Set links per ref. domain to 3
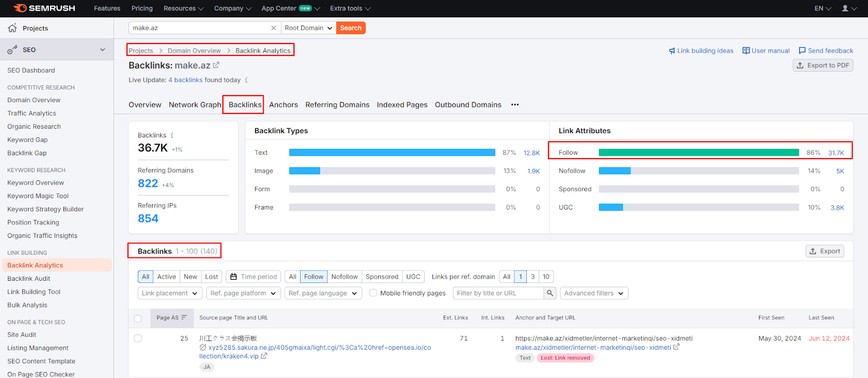 click(x=533, y=276)
